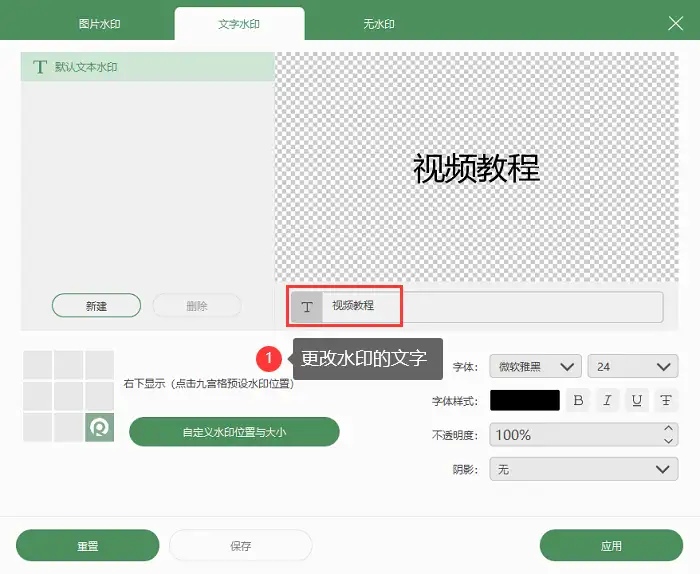Viewport: 700px width, 574px height.
Task: Open the 无水印 tab
Action: pyautogui.click(x=379, y=24)
